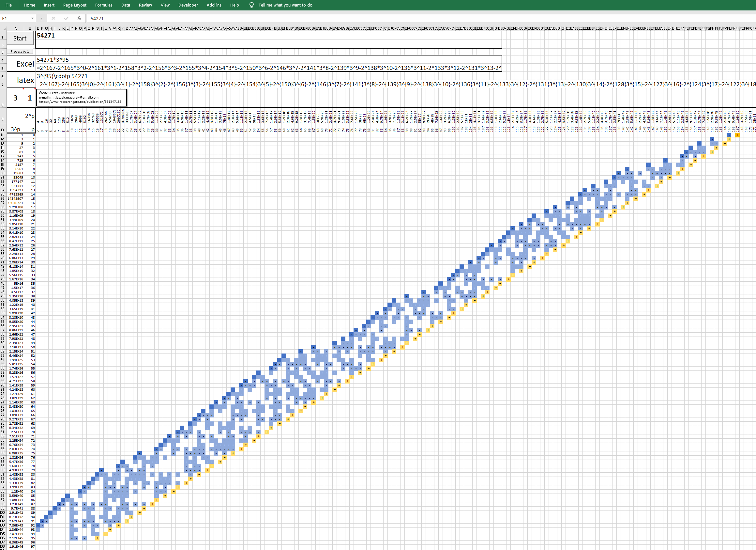Select cell containing 2187 in column A
The width and height of the screenshot is (756, 550).
click(15, 165)
